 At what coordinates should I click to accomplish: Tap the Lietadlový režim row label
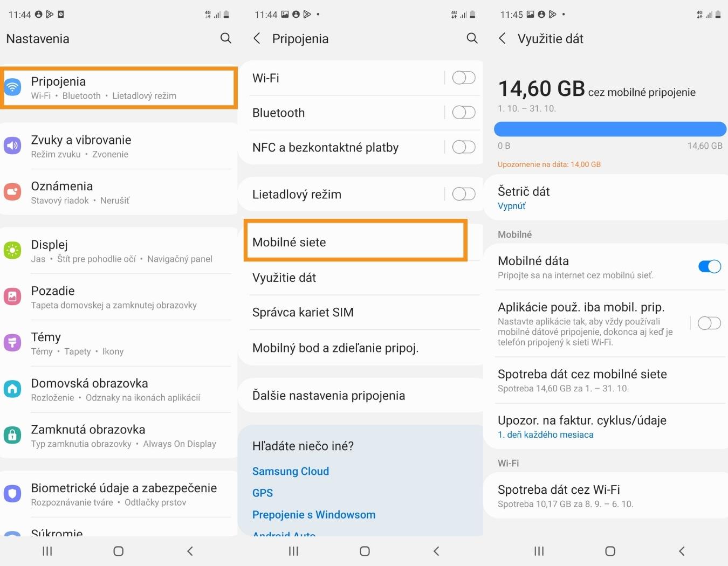click(297, 194)
